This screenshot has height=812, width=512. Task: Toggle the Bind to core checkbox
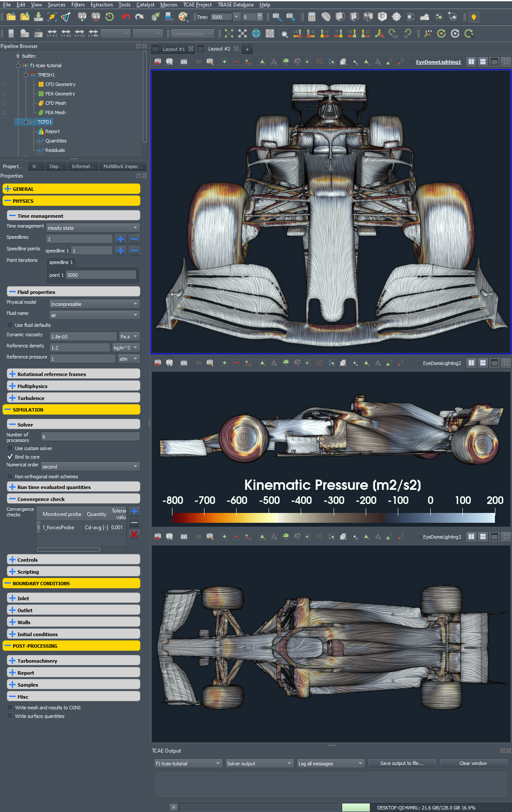[10, 457]
